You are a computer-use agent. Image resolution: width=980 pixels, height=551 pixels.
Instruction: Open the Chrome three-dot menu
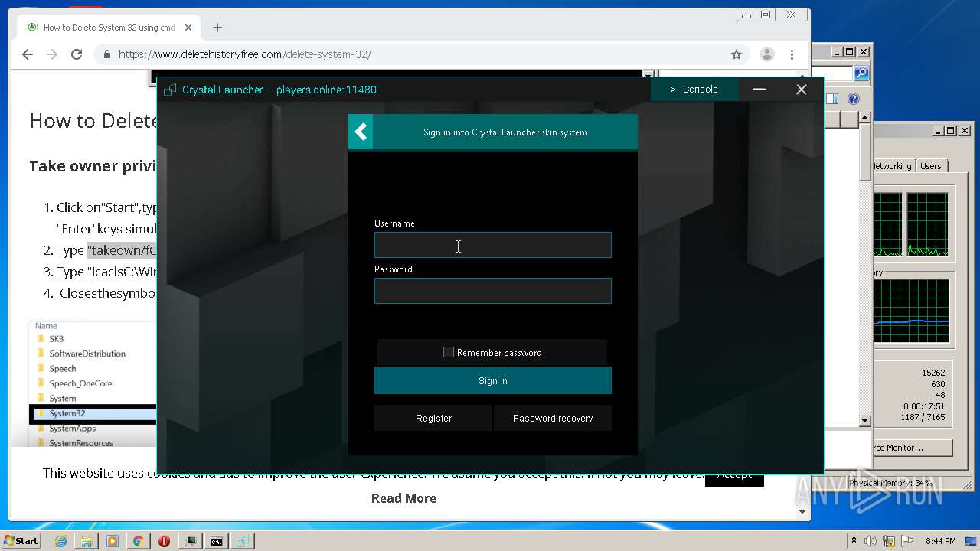click(x=792, y=54)
